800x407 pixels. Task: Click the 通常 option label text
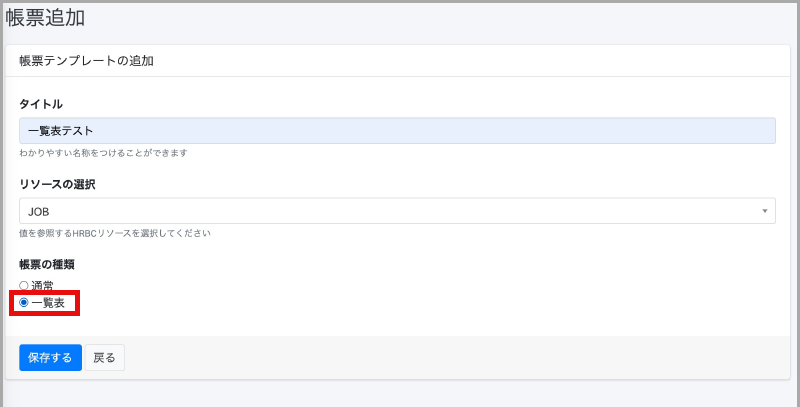(42, 286)
